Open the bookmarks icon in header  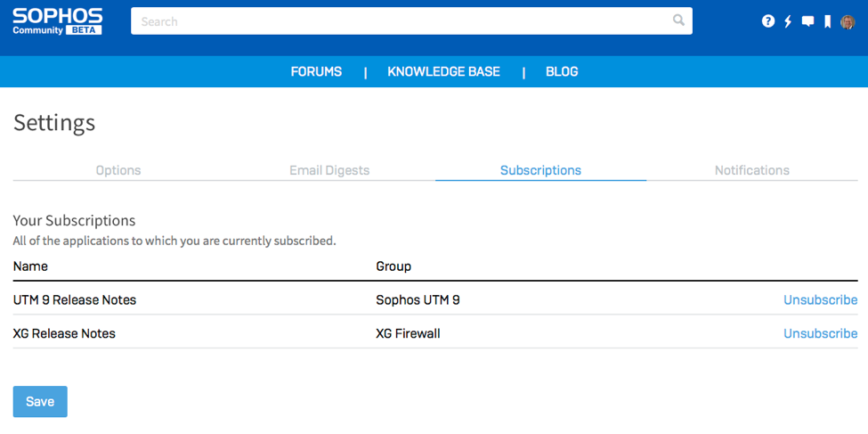[x=828, y=21]
